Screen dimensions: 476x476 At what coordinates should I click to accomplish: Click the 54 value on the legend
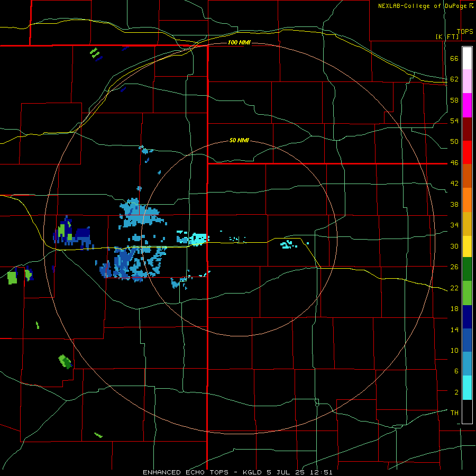(x=454, y=121)
